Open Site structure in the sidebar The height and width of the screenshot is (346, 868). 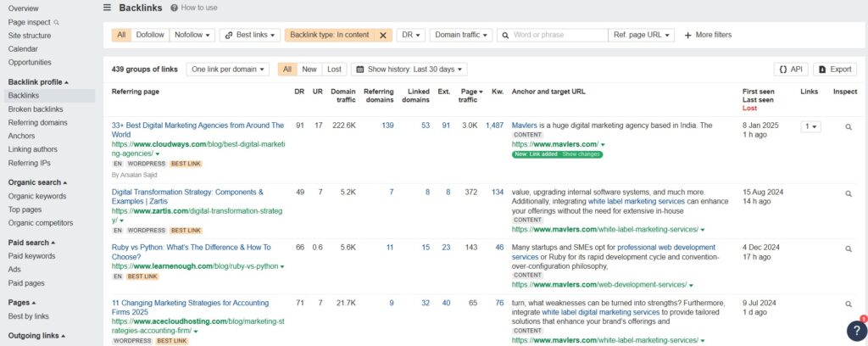tap(30, 36)
